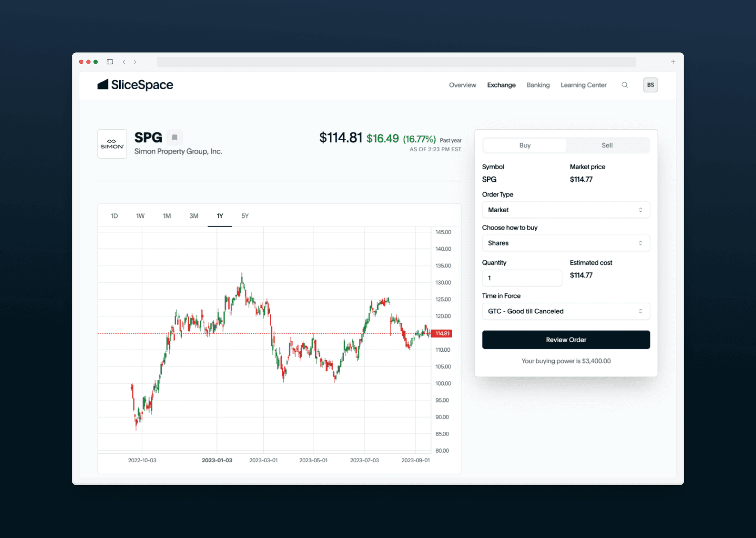Click the 1W chart period icon
Viewport: 756px width, 538px height.
(141, 216)
